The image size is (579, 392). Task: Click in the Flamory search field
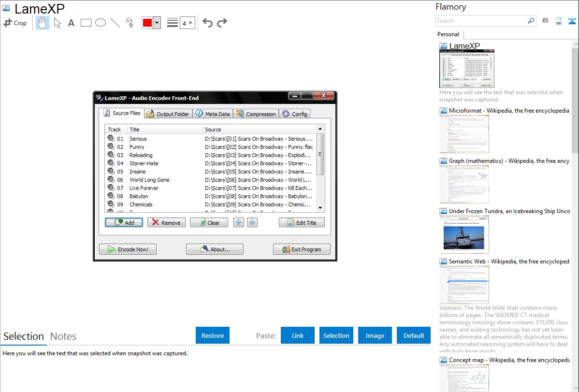point(480,21)
